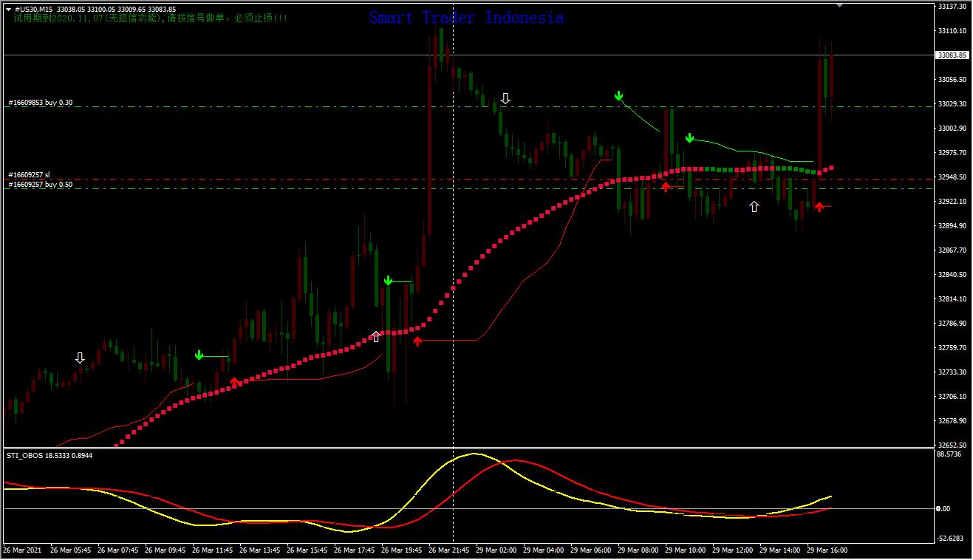This screenshot has width=973, height=560.
Task: Click price scale value 32786.90
Action: 952,324
